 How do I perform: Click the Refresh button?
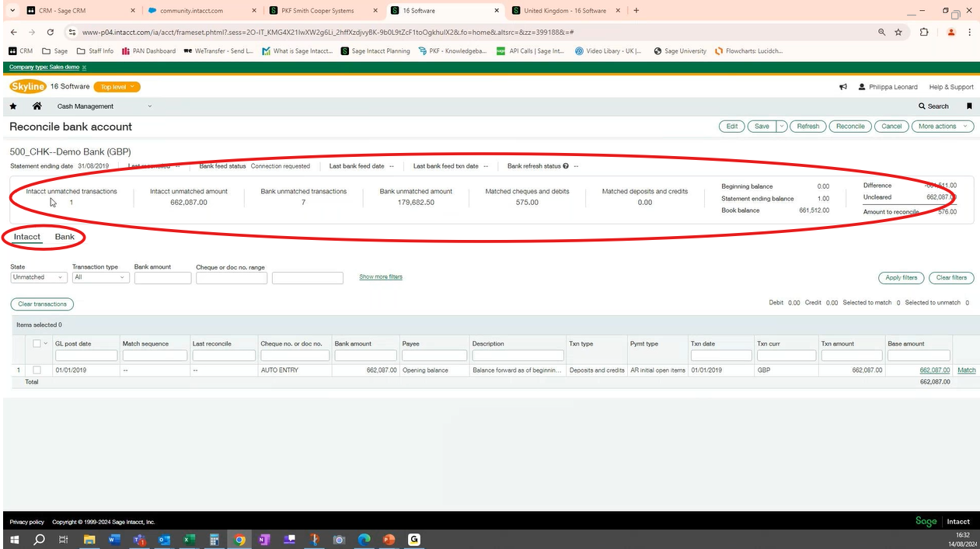coord(808,127)
